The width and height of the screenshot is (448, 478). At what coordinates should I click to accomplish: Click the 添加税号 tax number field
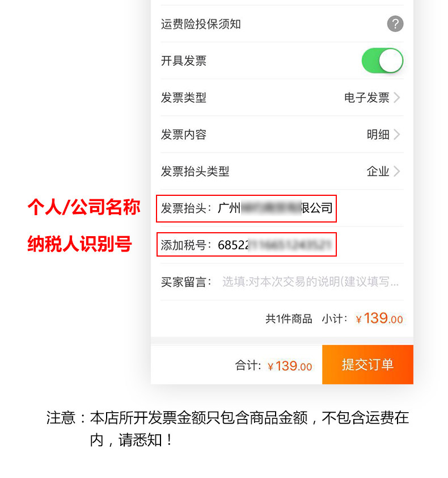point(246,245)
